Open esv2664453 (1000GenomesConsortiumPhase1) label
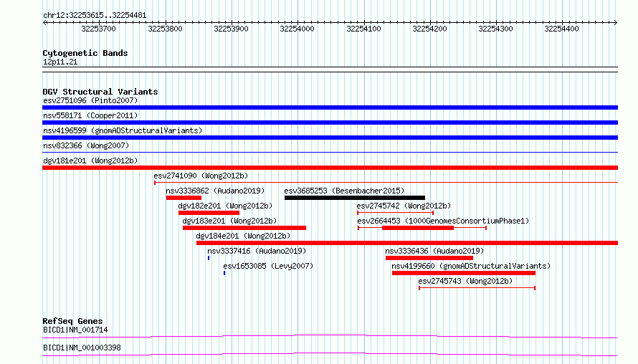This screenshot has width=638, height=364. pyautogui.click(x=443, y=221)
